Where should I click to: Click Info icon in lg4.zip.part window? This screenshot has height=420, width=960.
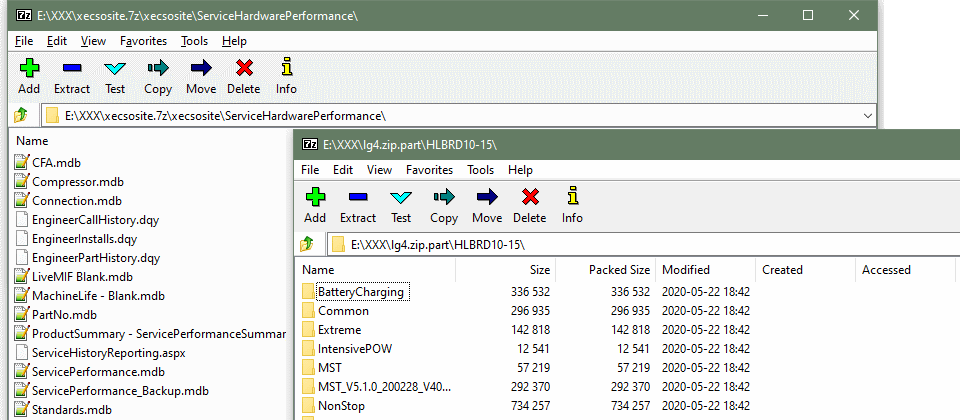(x=572, y=197)
